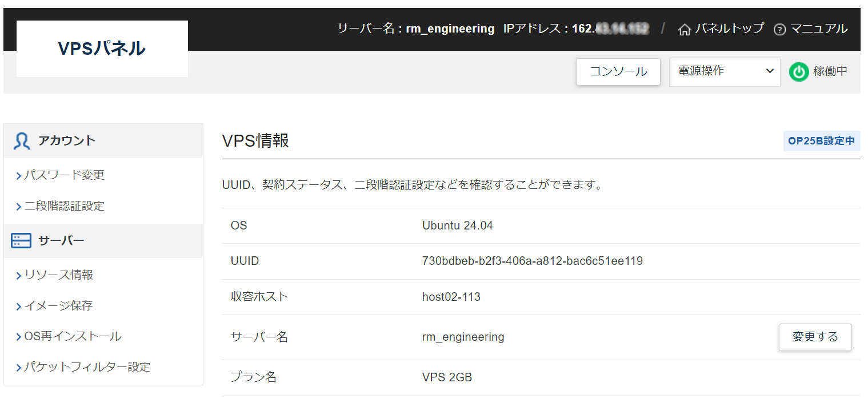
Task: Click 変更する to rename the server
Action: (x=815, y=337)
